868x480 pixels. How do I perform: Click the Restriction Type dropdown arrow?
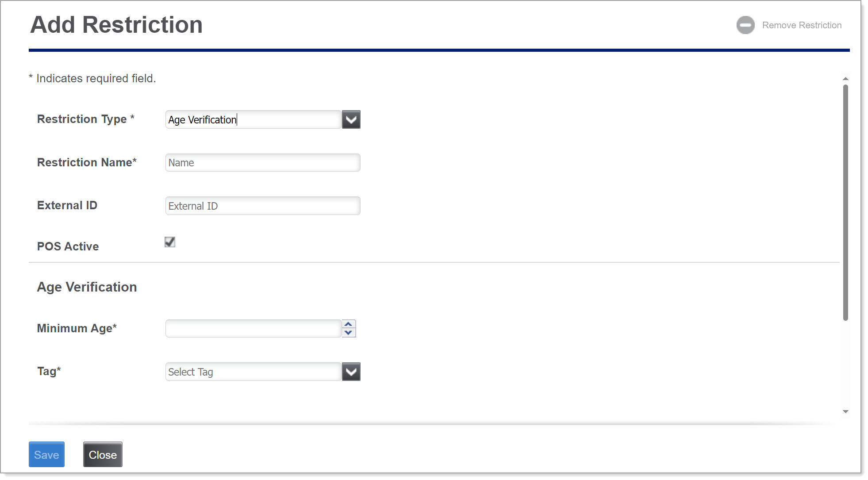352,119
